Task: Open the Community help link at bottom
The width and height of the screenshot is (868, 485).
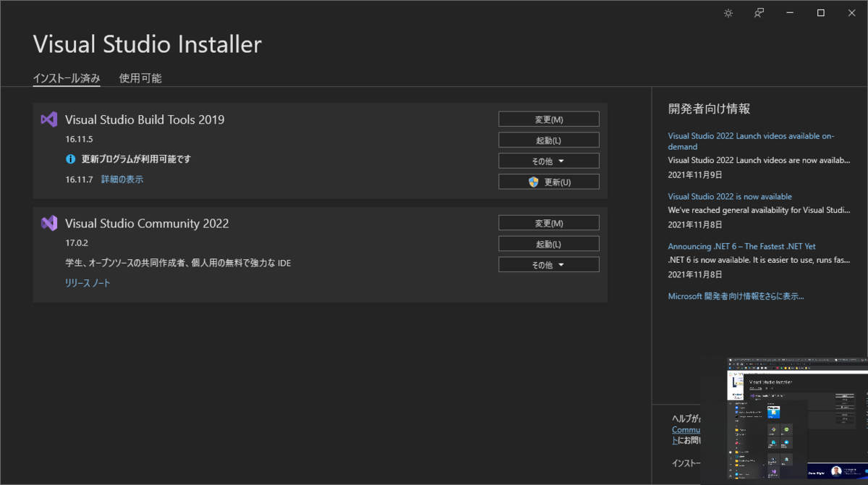Action: [686, 429]
